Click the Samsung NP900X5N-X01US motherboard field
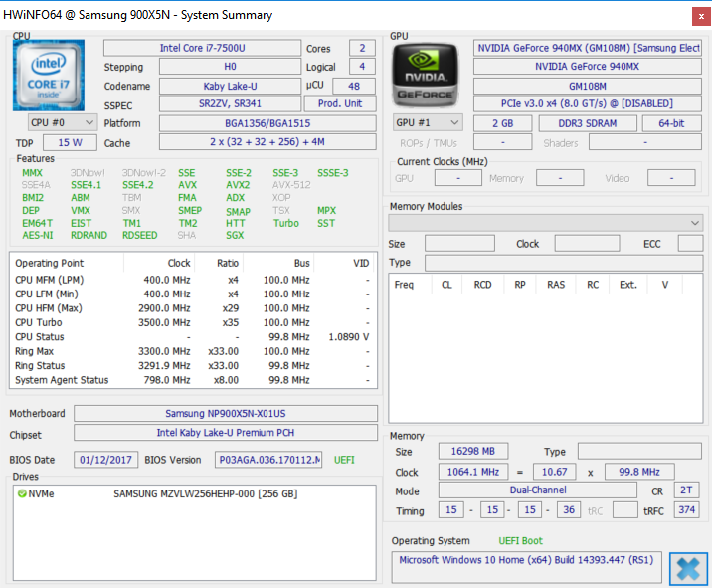Image resolution: width=712 pixels, height=588 pixels. (x=225, y=414)
